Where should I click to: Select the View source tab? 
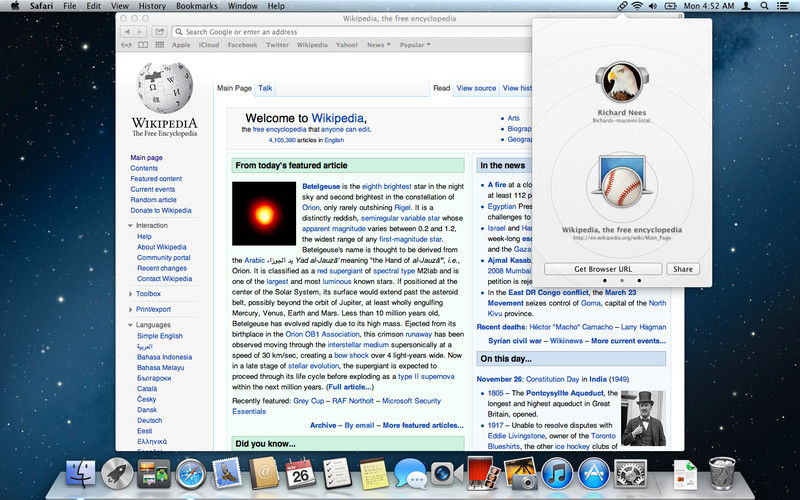[476, 88]
